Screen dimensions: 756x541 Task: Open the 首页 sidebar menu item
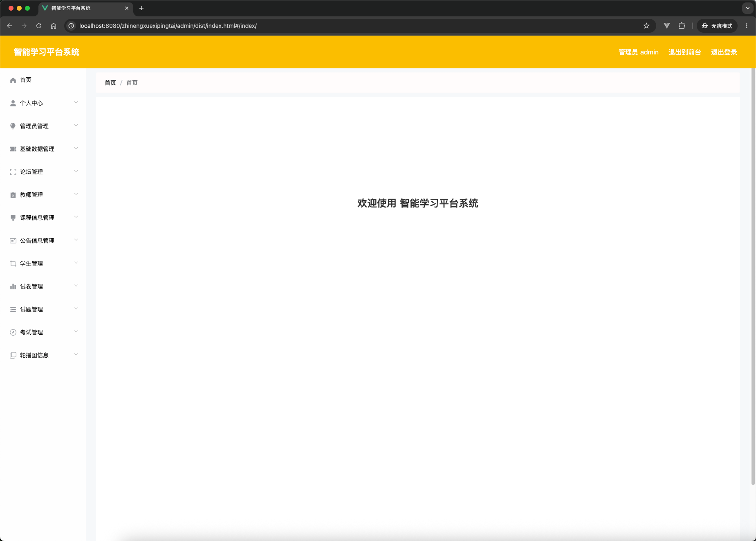pyautogui.click(x=43, y=80)
